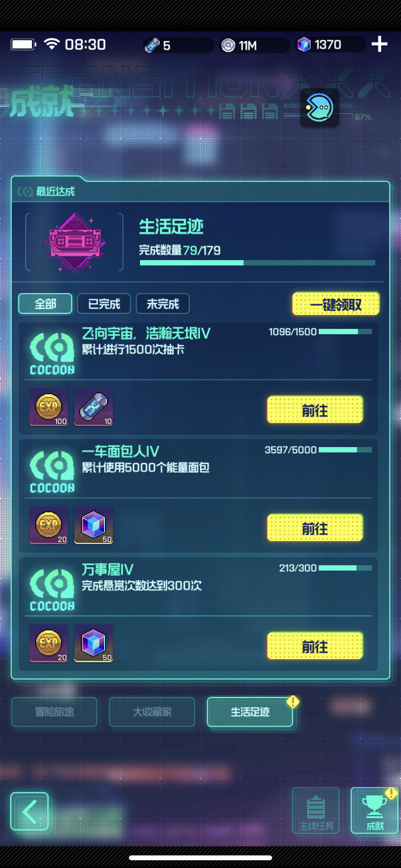The image size is (401, 868).
Task: Tap the cube gem reward in 一车面包人IV
Action: tap(93, 525)
